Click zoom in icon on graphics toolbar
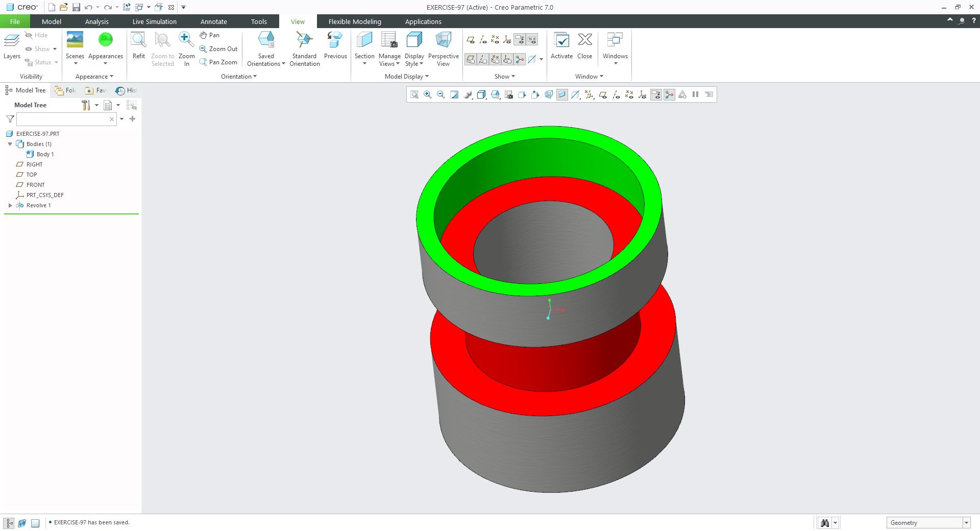This screenshot has width=980, height=531. (x=428, y=94)
